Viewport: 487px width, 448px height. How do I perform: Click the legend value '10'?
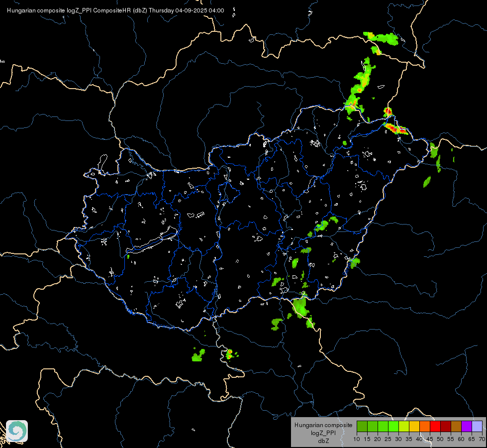coord(357,439)
